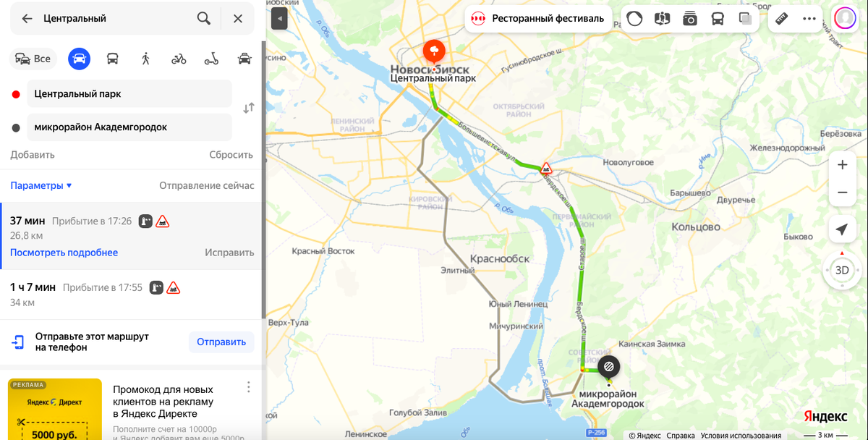Viewport: 868px width, 440px height.
Task: Edit the Центральный парк start field
Action: 129,94
